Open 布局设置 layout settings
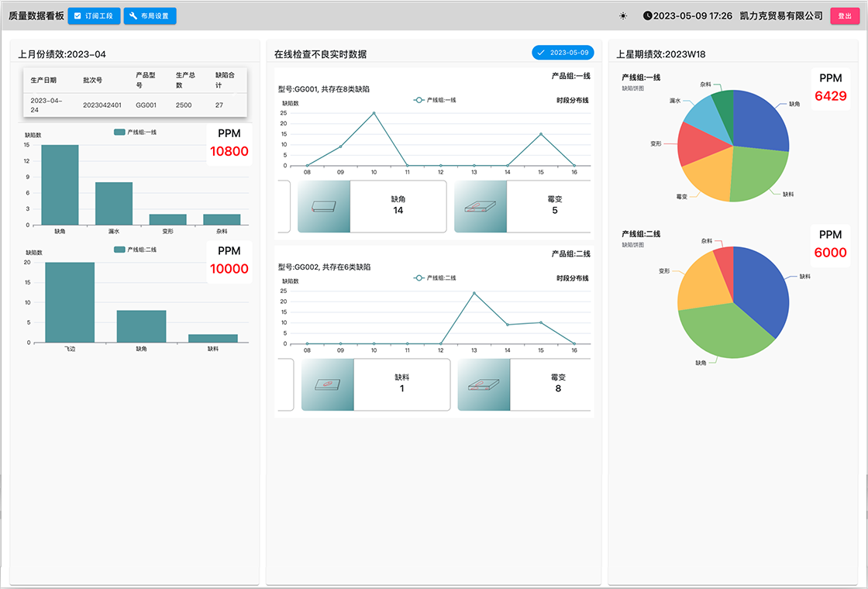This screenshot has width=868, height=589. pyautogui.click(x=150, y=16)
